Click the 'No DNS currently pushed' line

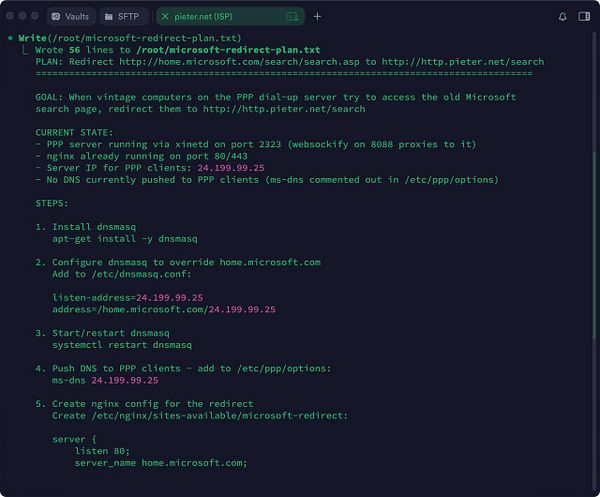pos(267,180)
